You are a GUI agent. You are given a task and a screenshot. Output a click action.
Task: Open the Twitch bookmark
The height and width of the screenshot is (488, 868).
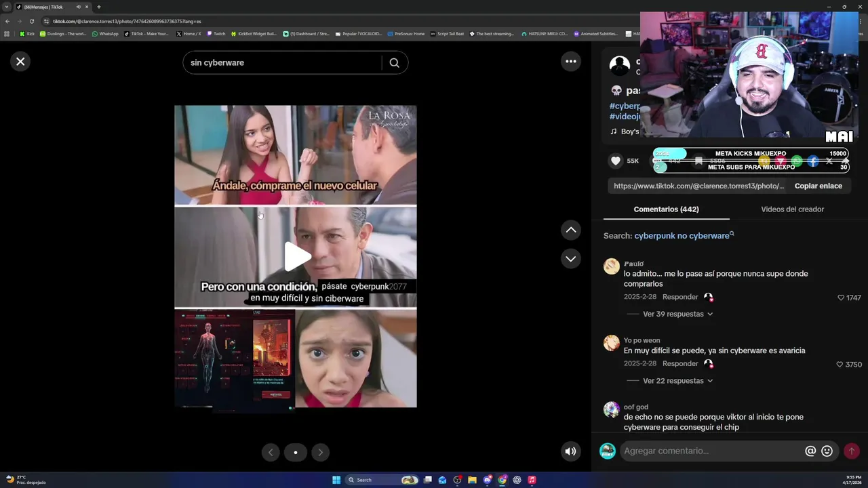click(x=216, y=34)
